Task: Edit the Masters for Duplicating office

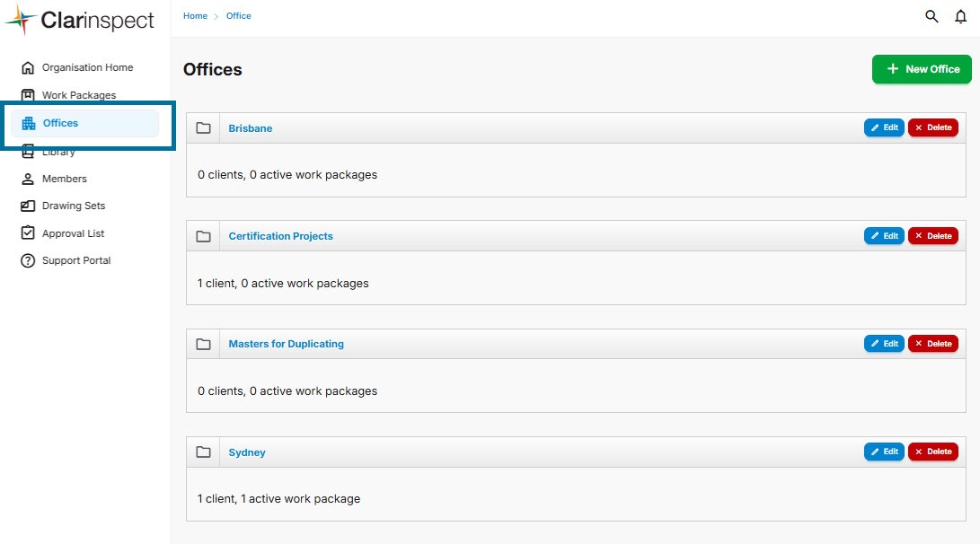Action: (884, 344)
